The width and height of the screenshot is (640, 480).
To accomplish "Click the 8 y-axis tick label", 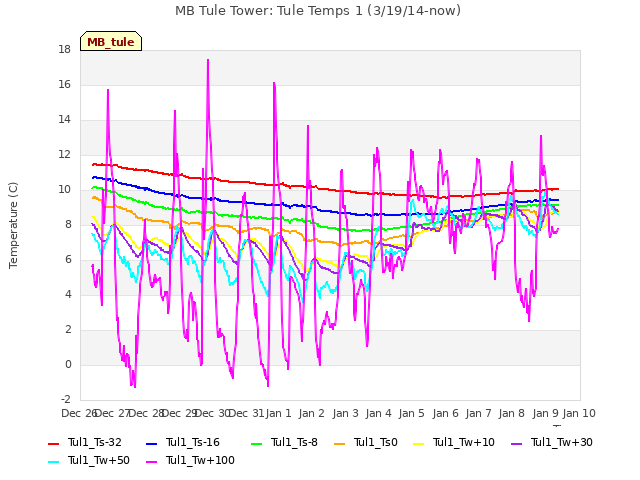I will [68, 224].
